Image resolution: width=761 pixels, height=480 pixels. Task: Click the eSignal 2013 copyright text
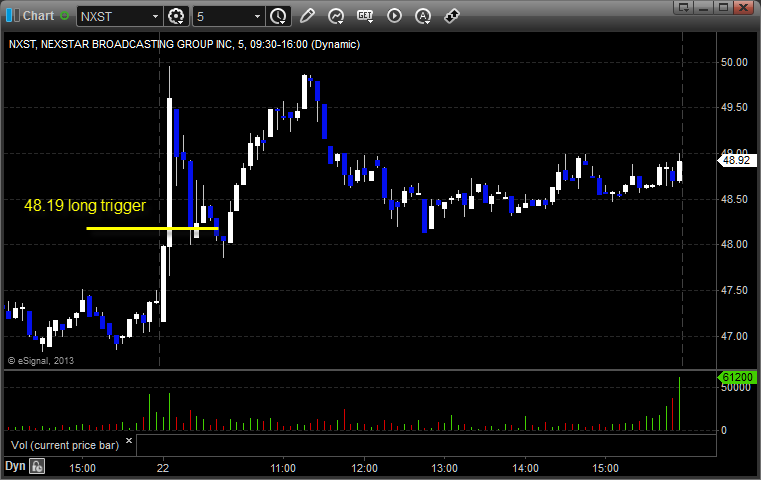click(41, 361)
